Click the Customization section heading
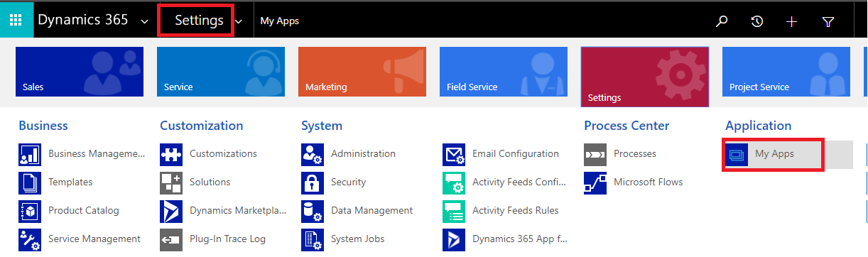 coord(202,126)
